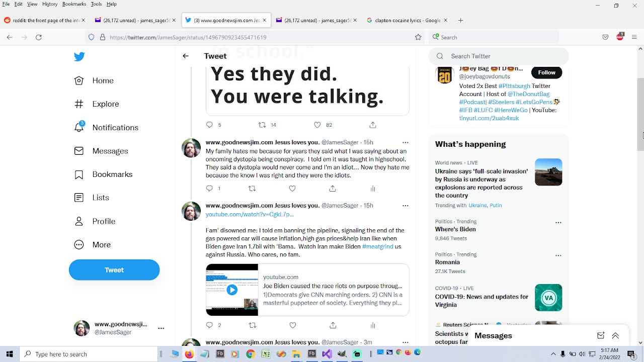Reply to 'My family hates me' tweet
Image resolution: width=644 pixels, height=362 pixels.
click(210, 189)
